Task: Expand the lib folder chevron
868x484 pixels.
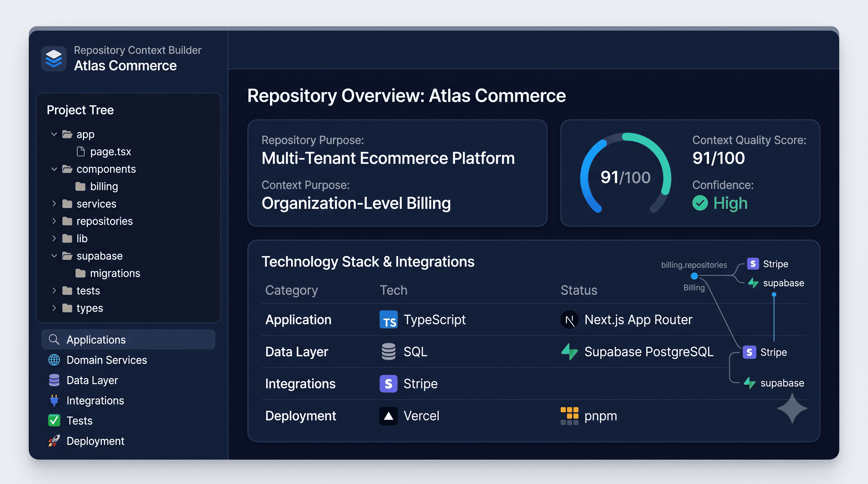Action: (x=54, y=238)
